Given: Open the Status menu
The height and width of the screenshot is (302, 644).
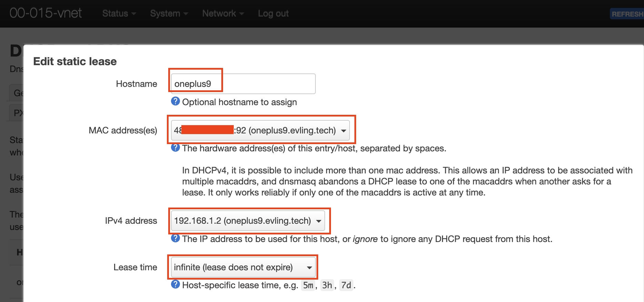Looking at the screenshot, I should (119, 13).
